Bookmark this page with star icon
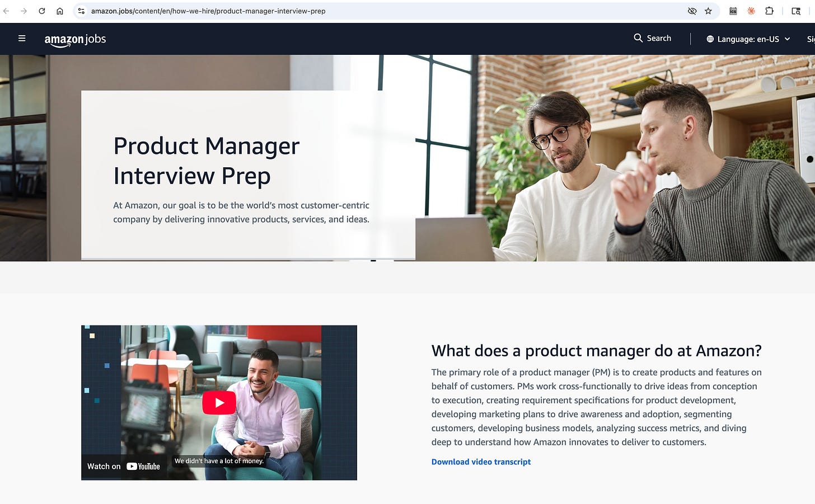This screenshot has height=504, width=815. [708, 11]
